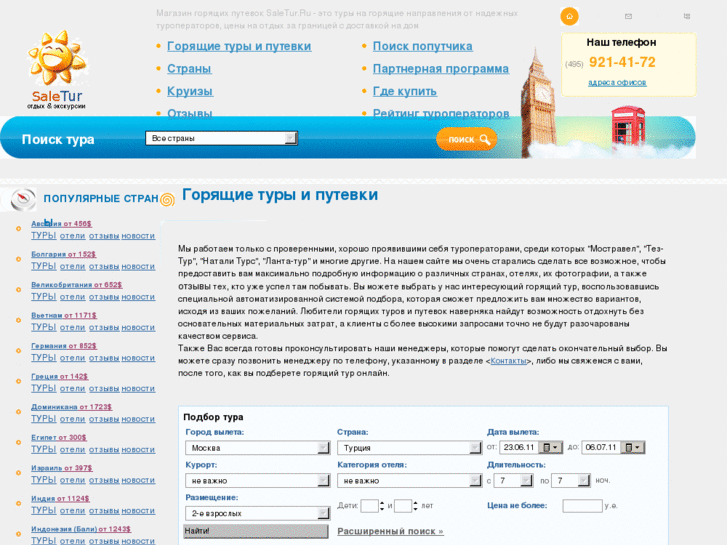Click into the Цена не более field
This screenshot has height=545, width=727.
click(x=582, y=506)
